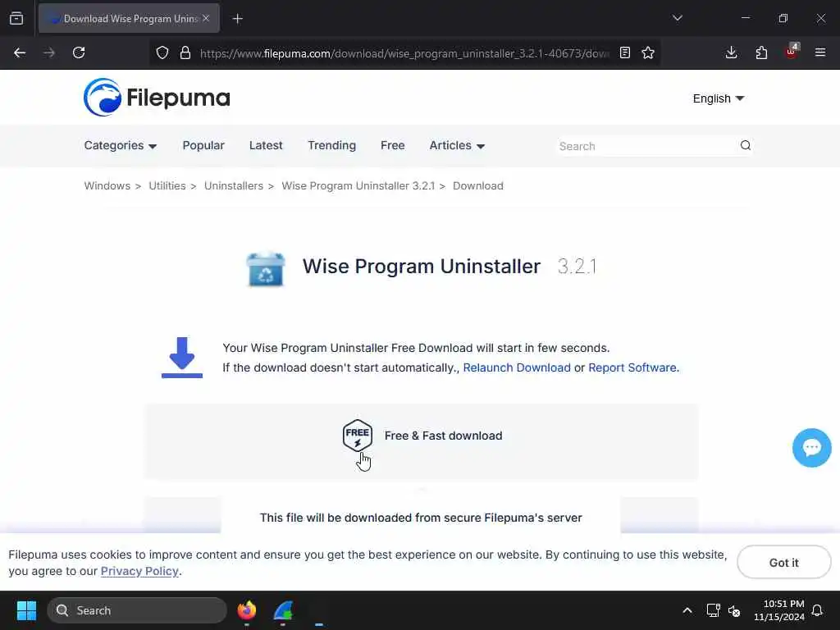Image resolution: width=840 pixels, height=630 pixels.
Task: Go to Utilities breadcrumb link
Action: click(167, 186)
